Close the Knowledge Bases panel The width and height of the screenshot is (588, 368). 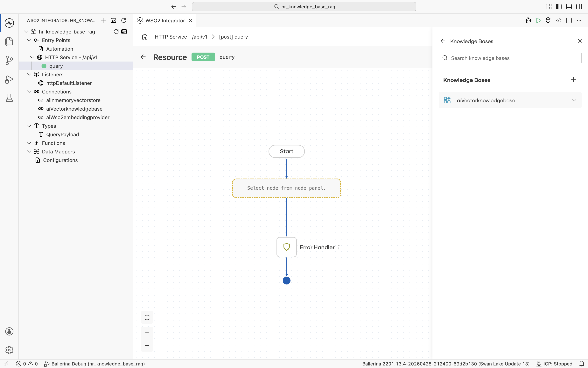(580, 41)
